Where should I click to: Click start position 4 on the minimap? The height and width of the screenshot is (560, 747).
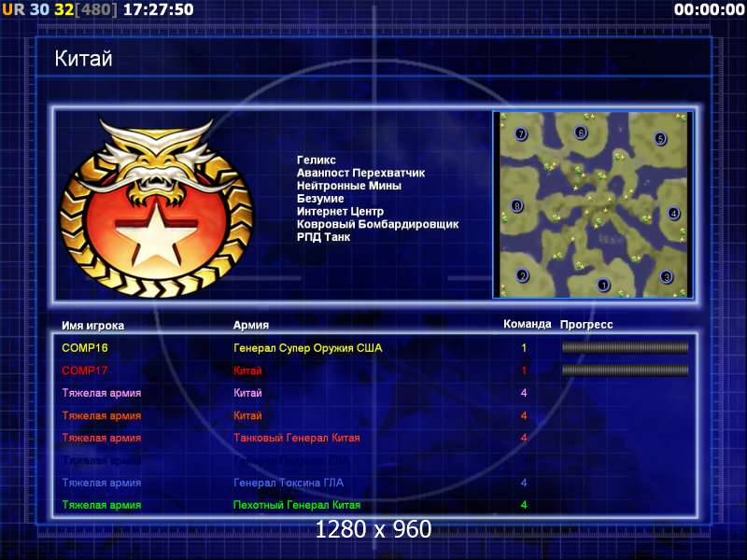click(x=673, y=213)
